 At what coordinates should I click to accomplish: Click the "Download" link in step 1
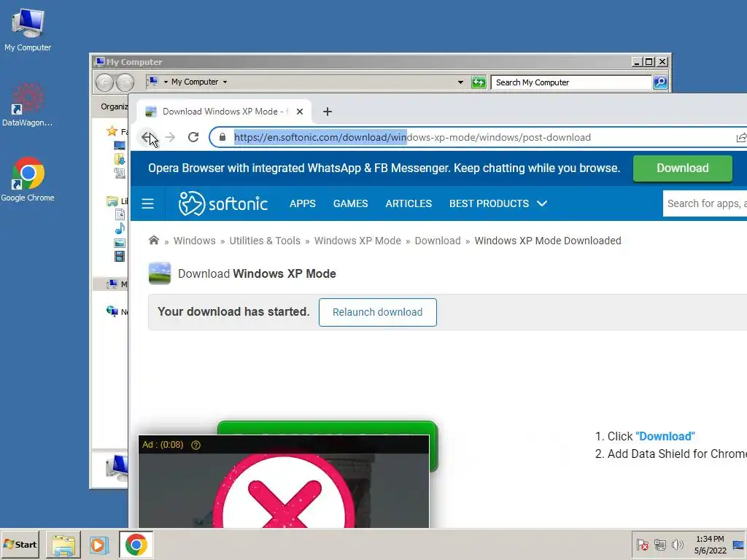(x=665, y=436)
